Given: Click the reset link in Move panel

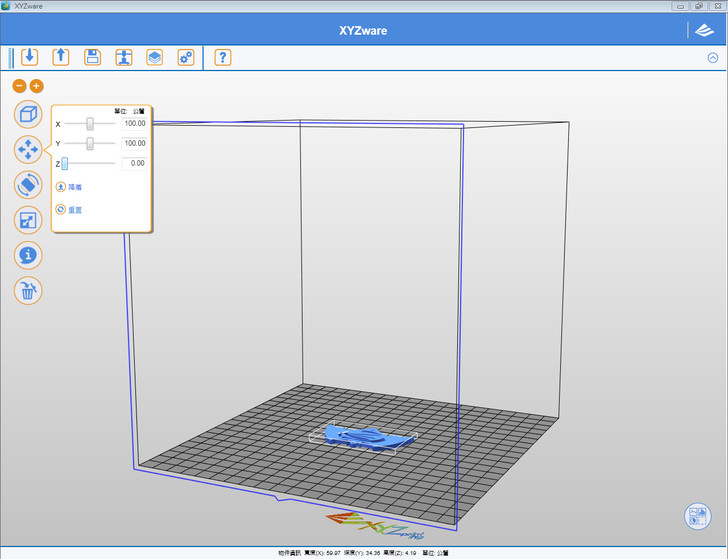Looking at the screenshot, I should point(69,210).
